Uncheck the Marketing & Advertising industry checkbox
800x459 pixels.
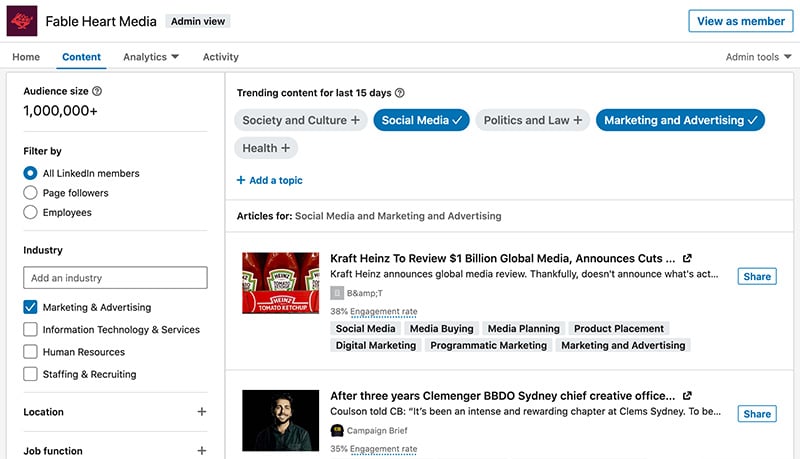click(x=30, y=307)
